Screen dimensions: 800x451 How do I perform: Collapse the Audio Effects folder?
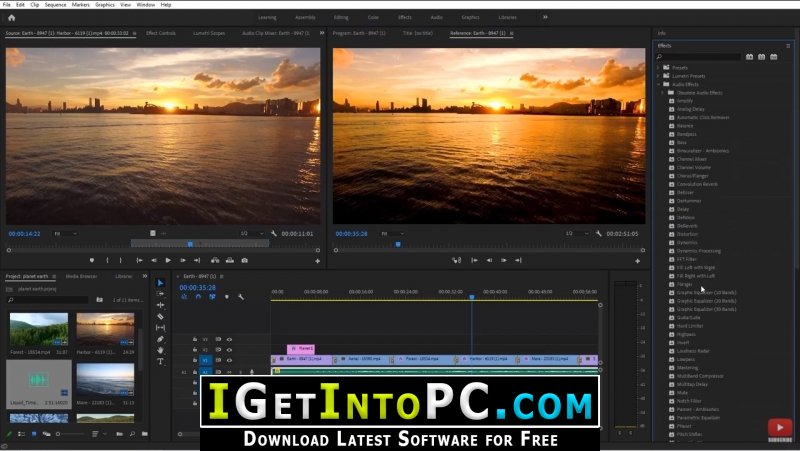(658, 84)
